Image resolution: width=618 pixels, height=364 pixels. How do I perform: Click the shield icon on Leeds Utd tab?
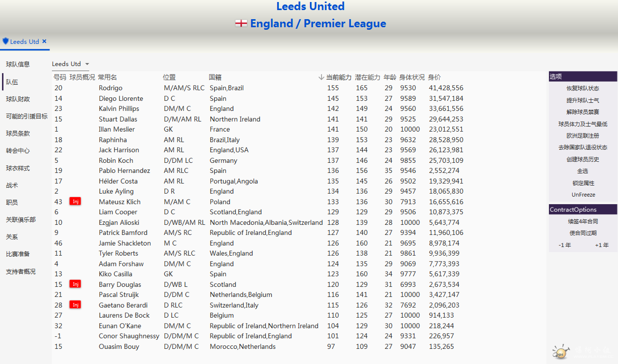(6, 41)
